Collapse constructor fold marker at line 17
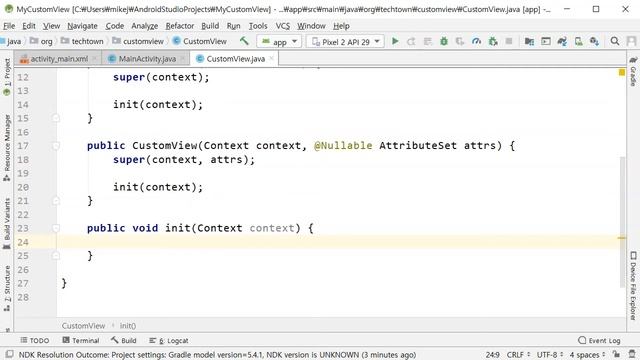The width and height of the screenshot is (640, 360). pos(56,146)
